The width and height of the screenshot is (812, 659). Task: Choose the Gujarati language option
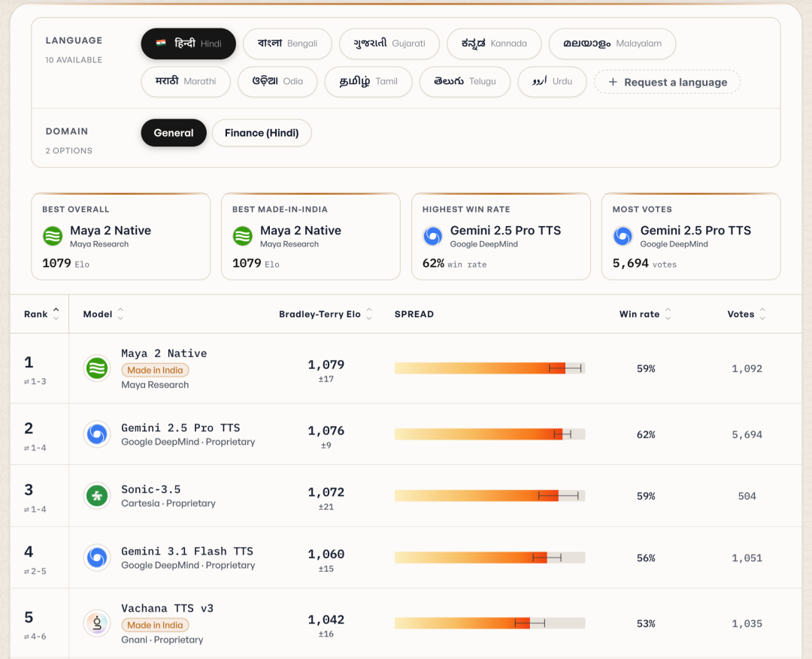click(389, 44)
